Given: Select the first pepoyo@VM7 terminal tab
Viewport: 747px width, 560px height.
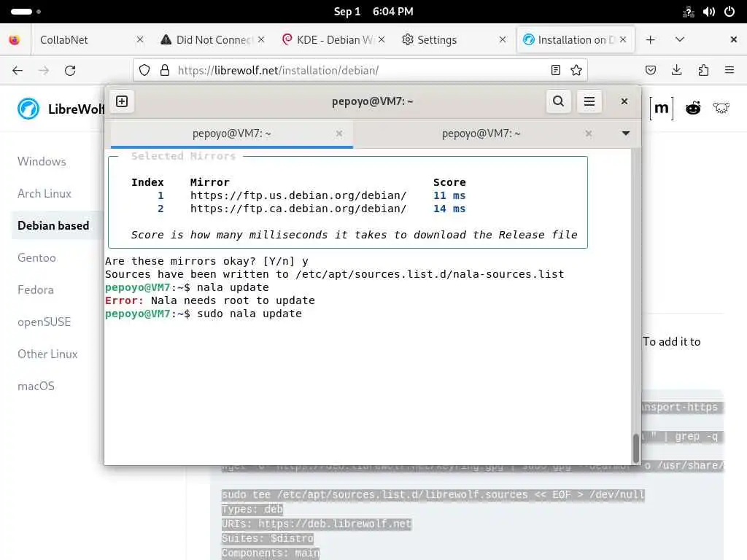Looking at the screenshot, I should click(231, 134).
